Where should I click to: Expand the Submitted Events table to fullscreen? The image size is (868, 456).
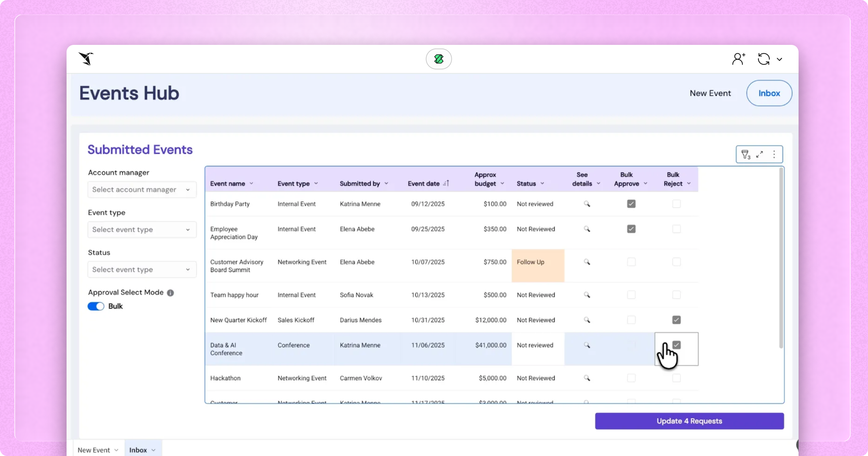[759, 155]
